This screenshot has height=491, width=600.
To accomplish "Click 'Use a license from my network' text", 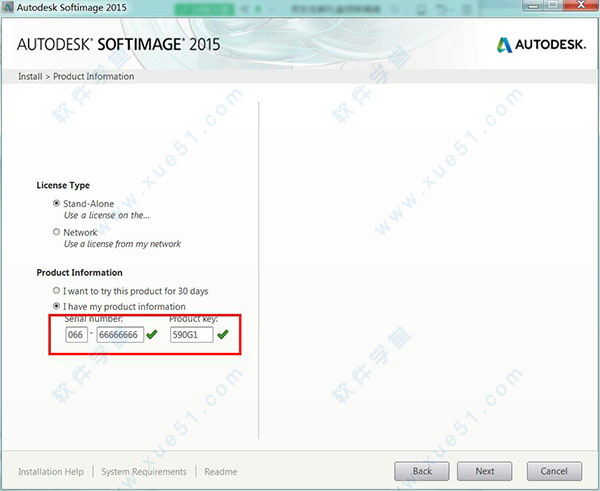I will tap(122, 244).
